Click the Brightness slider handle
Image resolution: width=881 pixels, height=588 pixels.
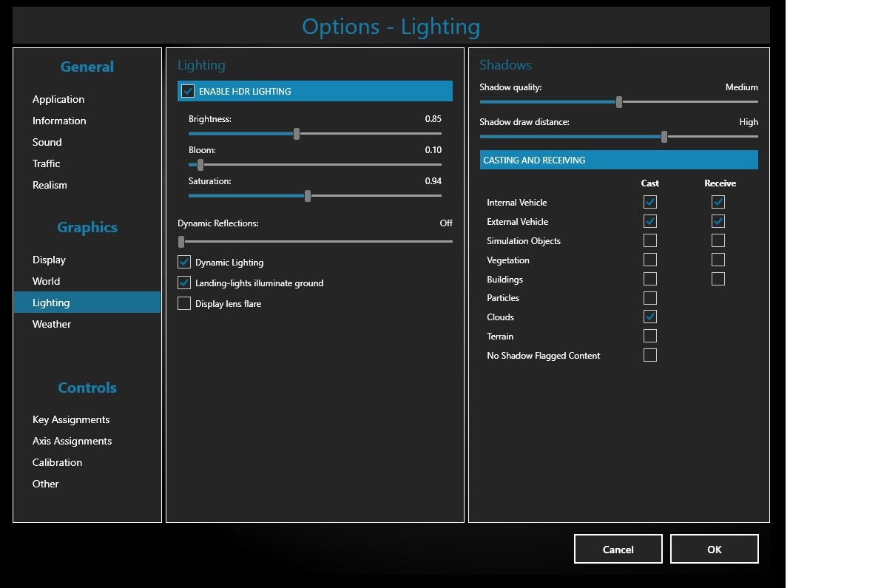coord(297,134)
